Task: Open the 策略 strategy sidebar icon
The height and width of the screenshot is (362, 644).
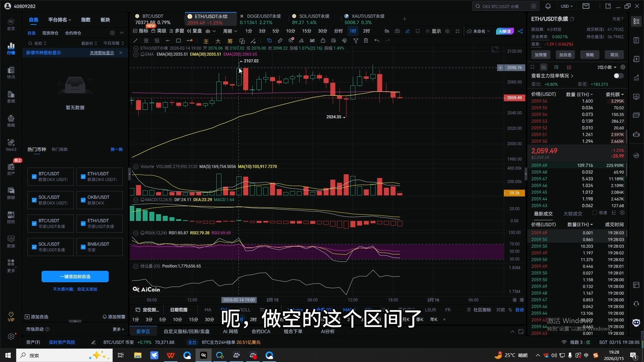Action: point(11,121)
